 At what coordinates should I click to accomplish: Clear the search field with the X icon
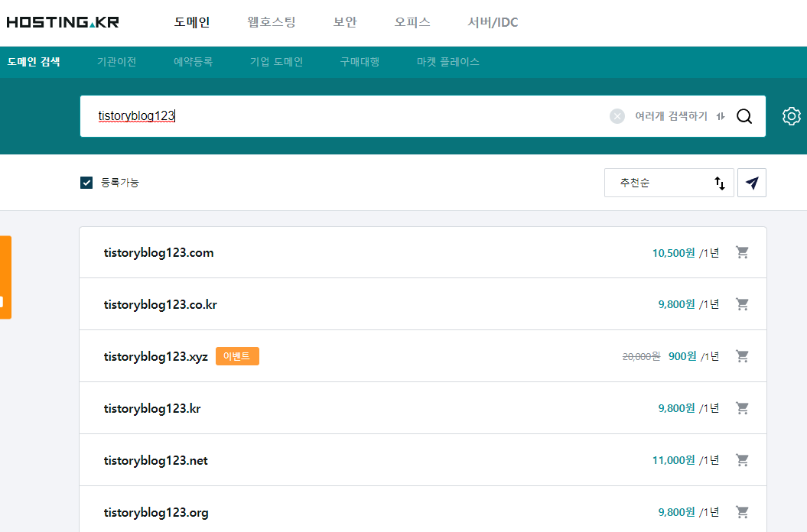617,116
